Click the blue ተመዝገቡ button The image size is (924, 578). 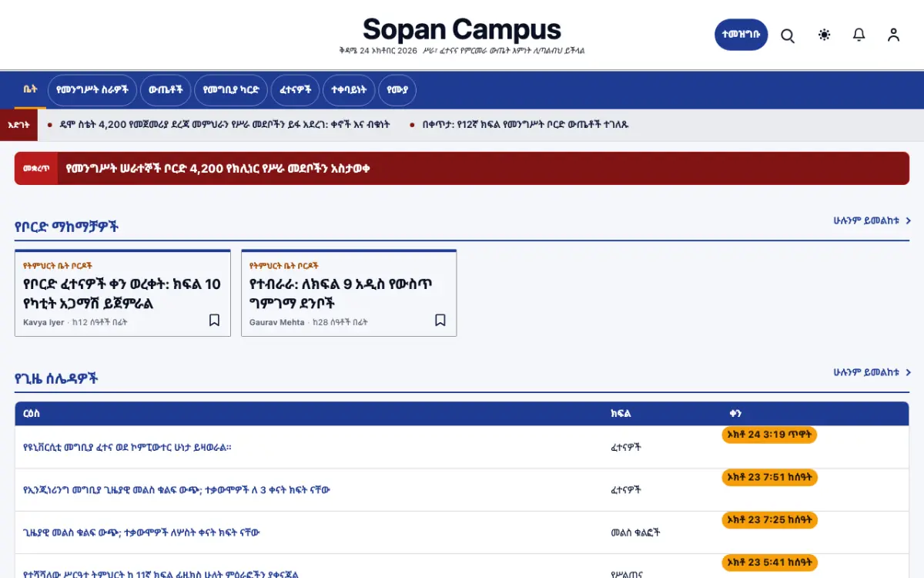(x=741, y=35)
